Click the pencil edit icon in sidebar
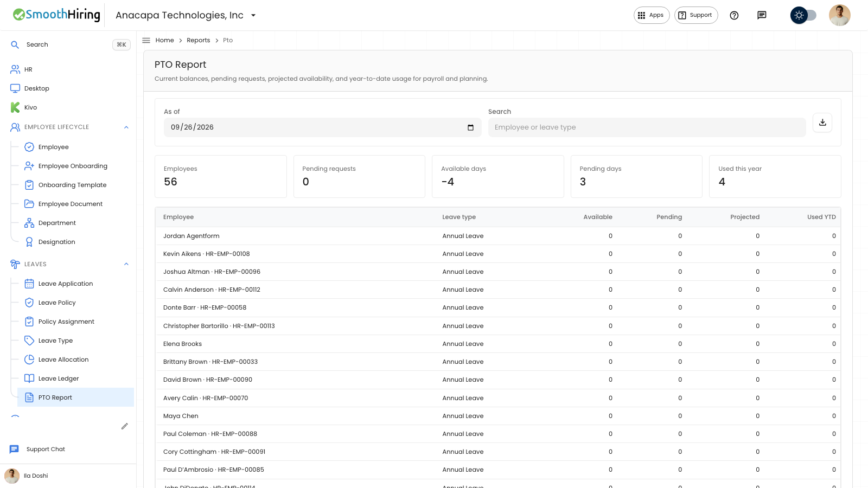The image size is (868, 488). click(124, 426)
